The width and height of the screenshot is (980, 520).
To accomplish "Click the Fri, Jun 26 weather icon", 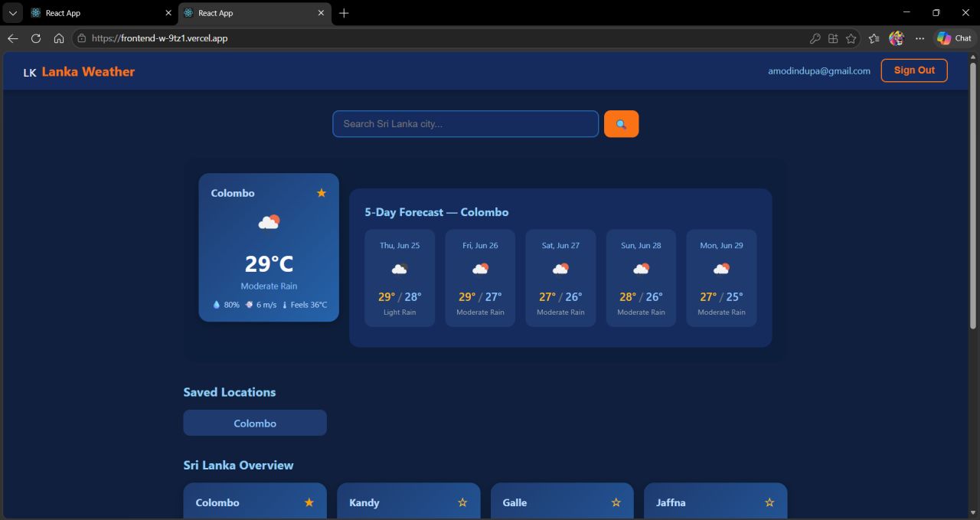I will [480, 269].
